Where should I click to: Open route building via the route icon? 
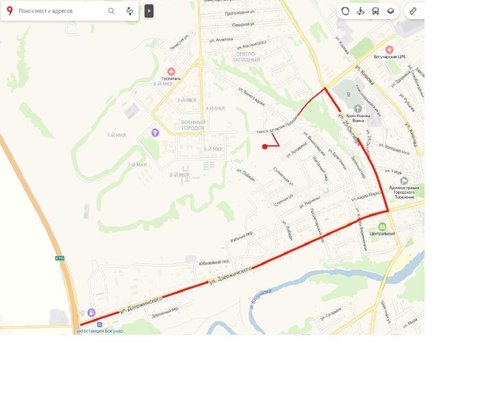click(130, 11)
